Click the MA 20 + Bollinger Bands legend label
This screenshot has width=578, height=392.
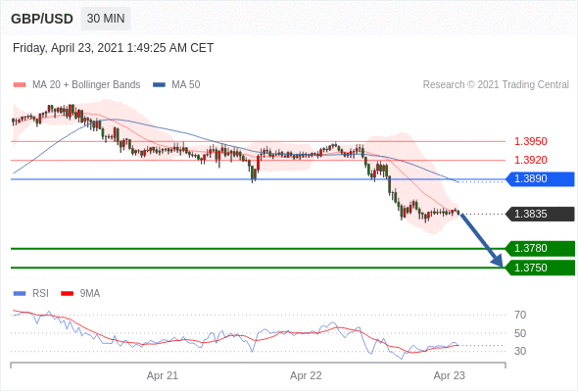pyautogui.click(x=86, y=85)
